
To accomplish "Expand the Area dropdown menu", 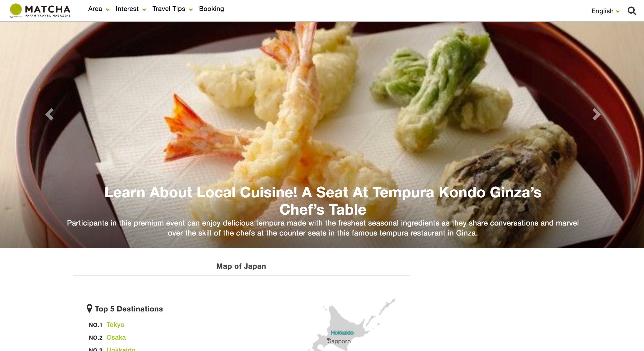I will click(x=99, y=9).
